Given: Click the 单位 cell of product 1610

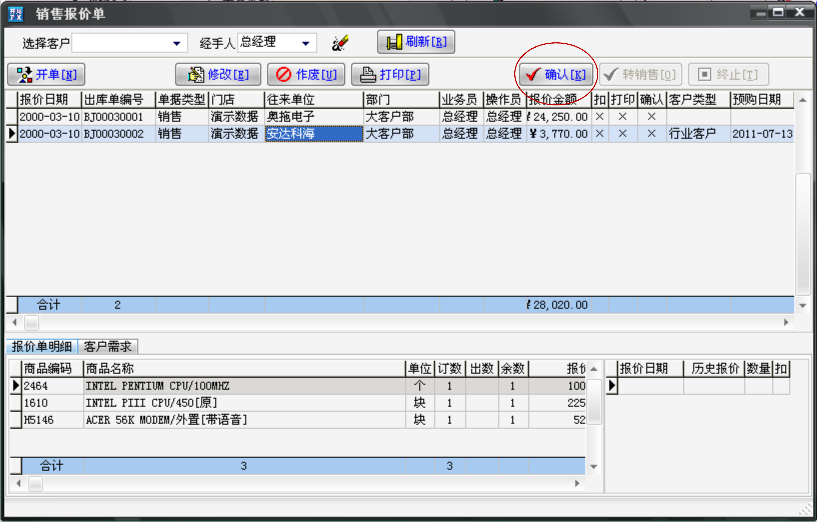Looking at the screenshot, I should tap(419, 403).
